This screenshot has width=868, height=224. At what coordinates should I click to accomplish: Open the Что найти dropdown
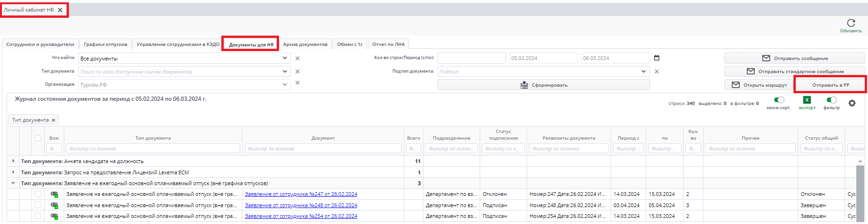[285, 59]
